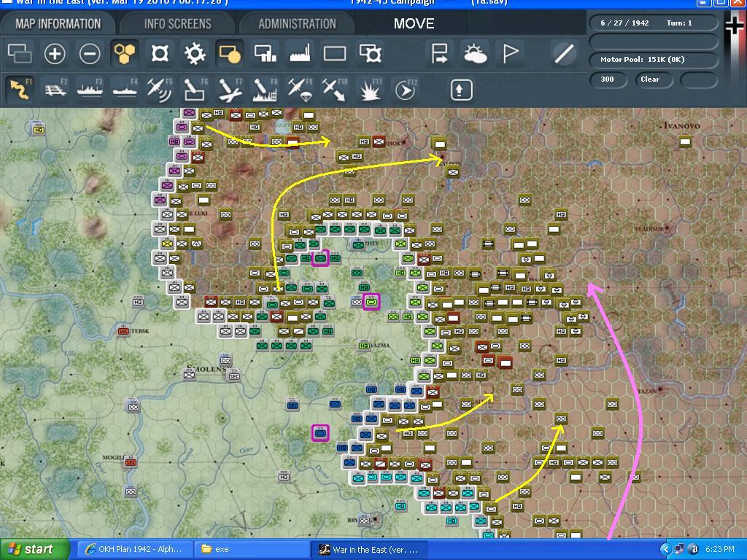Click War in the East taskbar button

pos(370,550)
